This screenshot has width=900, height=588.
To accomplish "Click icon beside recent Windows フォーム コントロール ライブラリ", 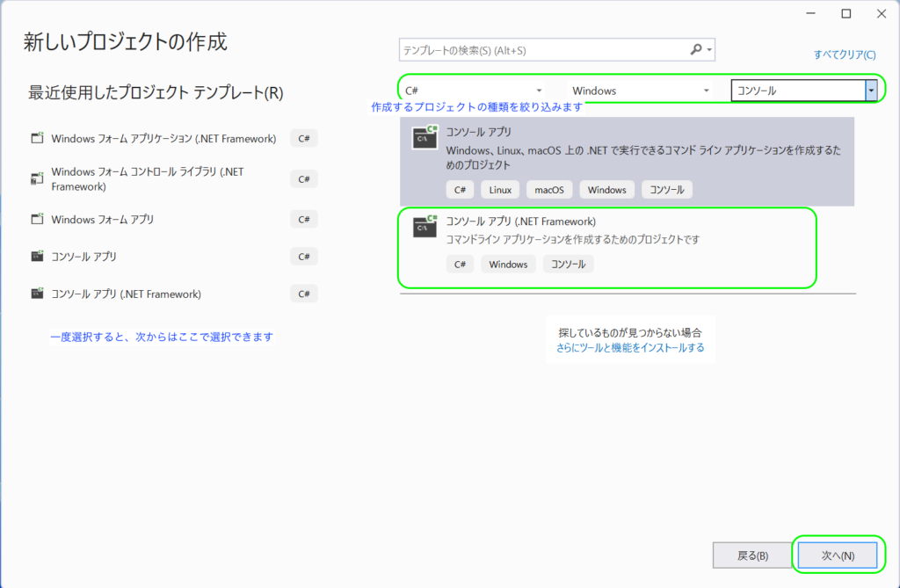I will tap(37, 178).
